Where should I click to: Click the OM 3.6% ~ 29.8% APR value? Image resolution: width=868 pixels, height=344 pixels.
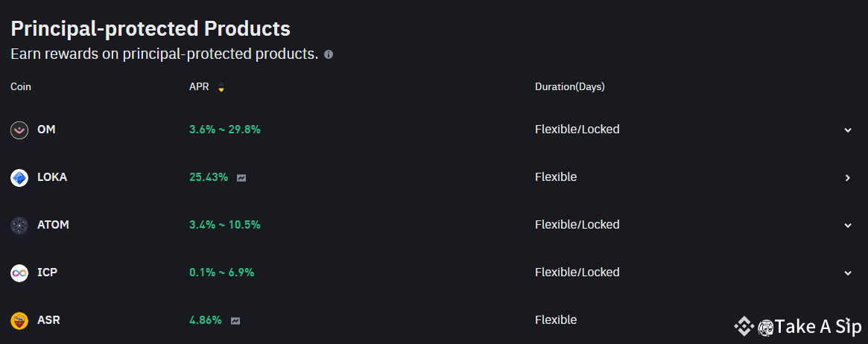(x=225, y=130)
